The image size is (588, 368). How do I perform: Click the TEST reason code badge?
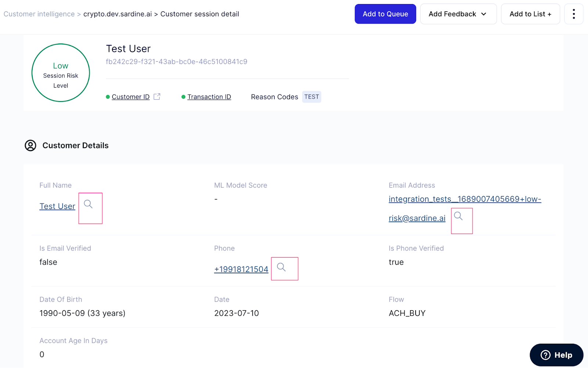click(311, 96)
